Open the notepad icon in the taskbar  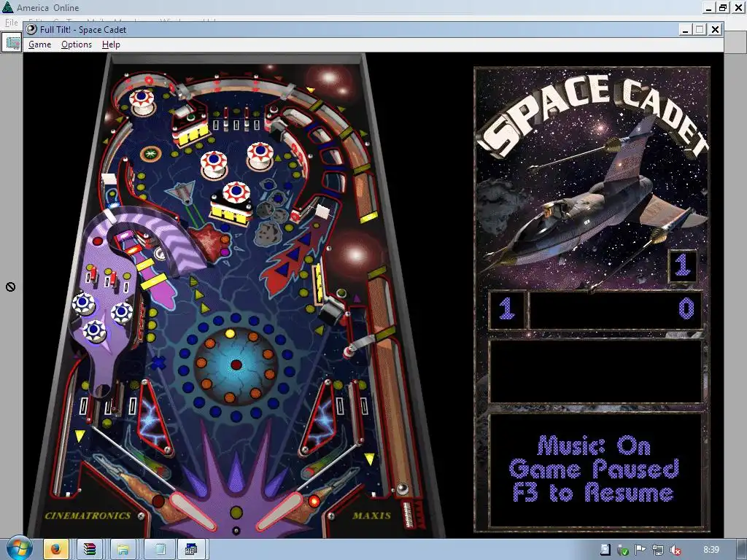pyautogui.click(x=160, y=550)
